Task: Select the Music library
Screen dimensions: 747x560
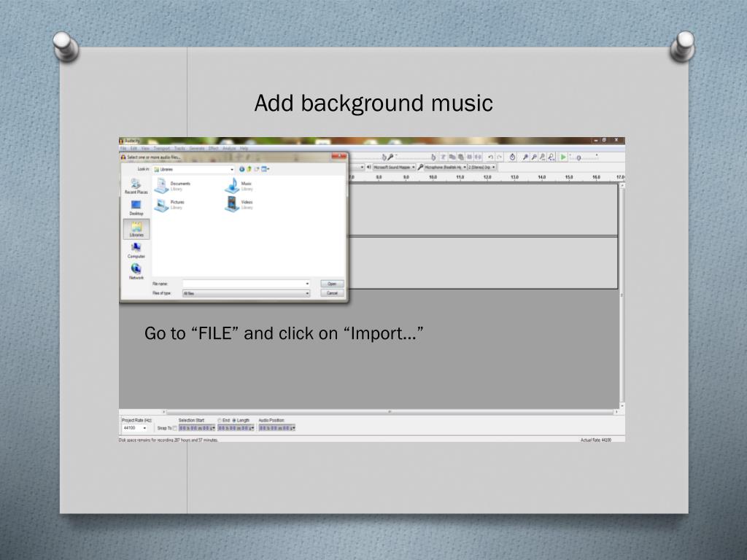Action: 239,186
